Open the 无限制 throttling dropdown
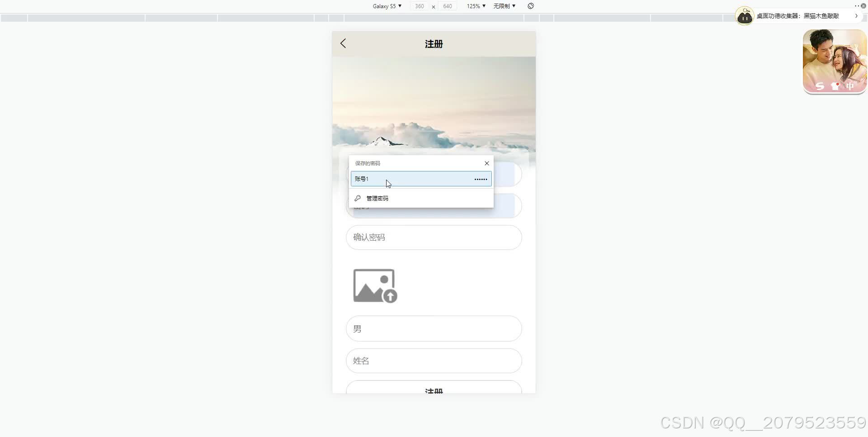The width and height of the screenshot is (868, 437). (x=504, y=6)
